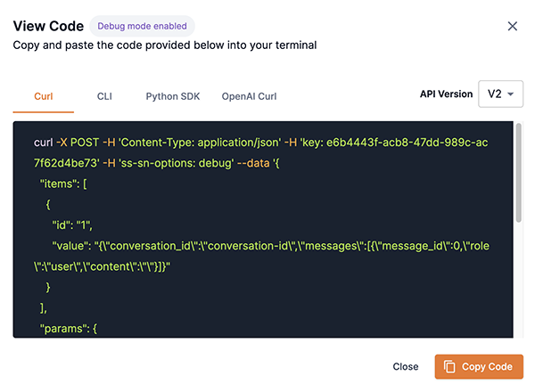Close the View Code dialog with X icon
The width and height of the screenshot is (535, 392).
(513, 27)
